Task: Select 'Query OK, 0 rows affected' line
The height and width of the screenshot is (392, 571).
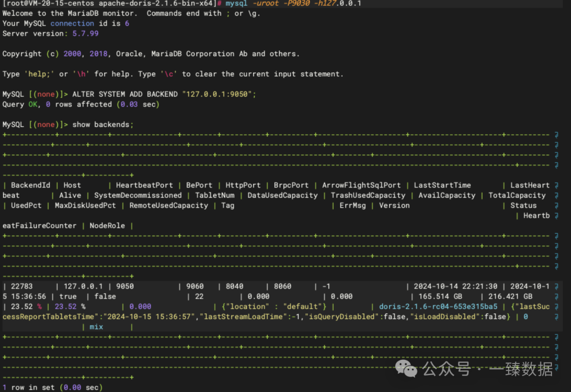Action: (x=81, y=105)
